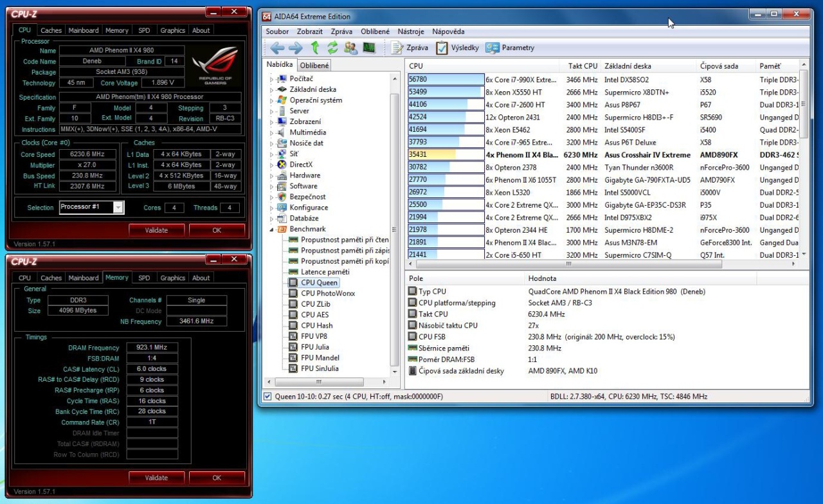The height and width of the screenshot is (504, 823).
Task: Open the Soubor menu
Action: point(277,32)
